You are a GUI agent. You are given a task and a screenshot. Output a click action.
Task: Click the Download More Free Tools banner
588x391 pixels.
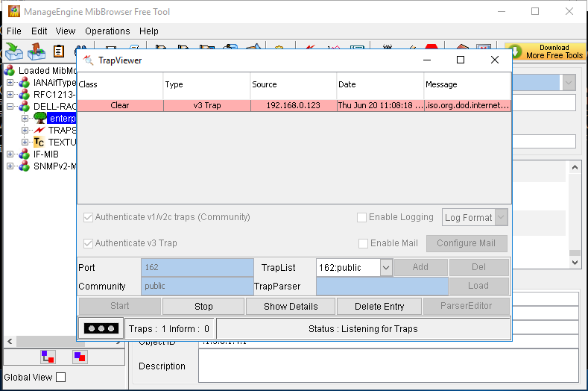(x=546, y=51)
